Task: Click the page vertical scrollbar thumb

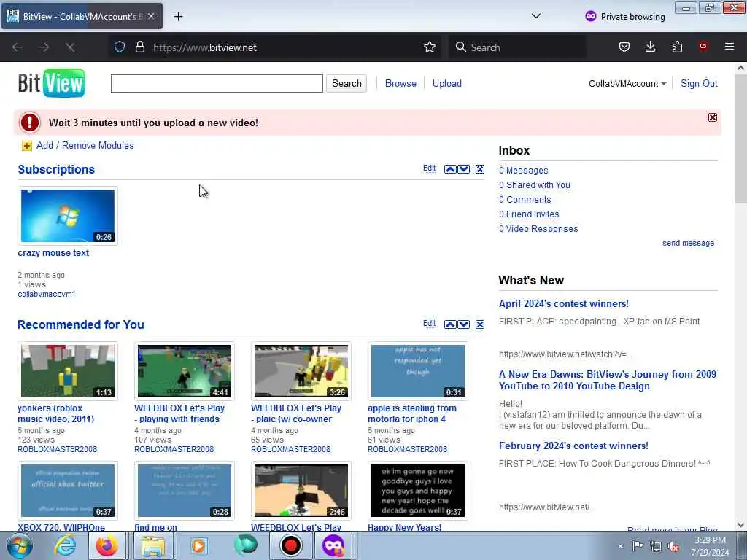Action: pyautogui.click(x=740, y=138)
